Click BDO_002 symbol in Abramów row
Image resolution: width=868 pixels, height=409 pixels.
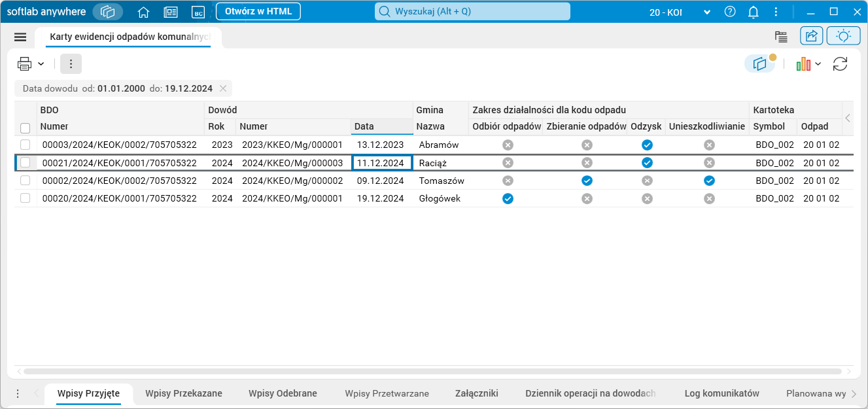774,145
